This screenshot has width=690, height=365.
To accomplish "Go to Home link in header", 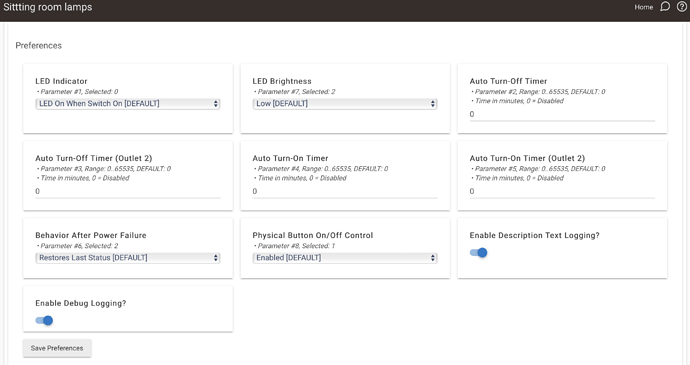I will (643, 7).
